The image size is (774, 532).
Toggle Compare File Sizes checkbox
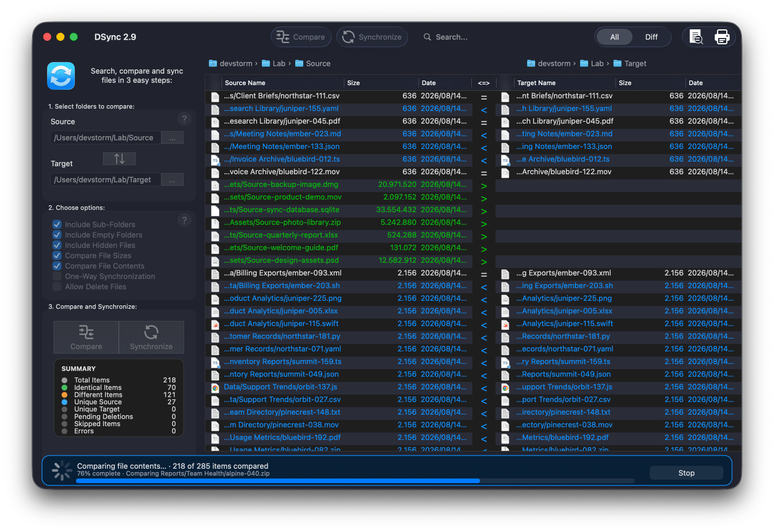[57, 255]
